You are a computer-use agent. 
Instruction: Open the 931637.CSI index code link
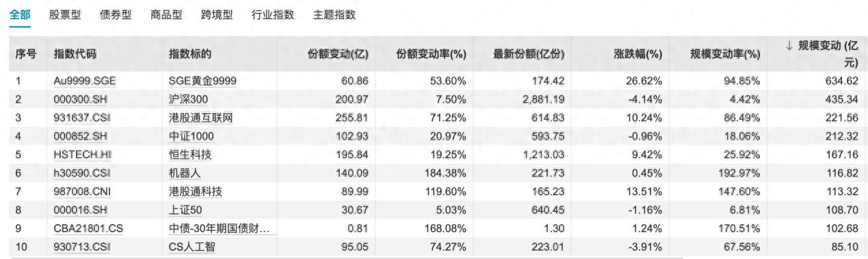(x=80, y=118)
